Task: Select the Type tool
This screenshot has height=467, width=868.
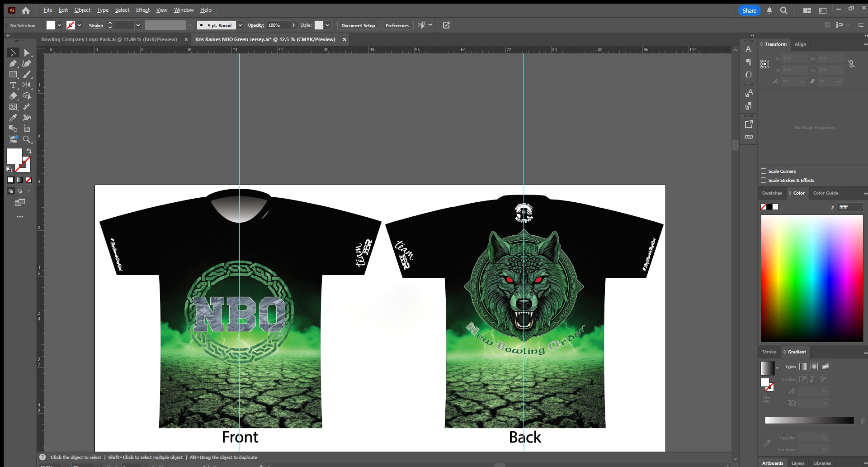Action: [13, 85]
